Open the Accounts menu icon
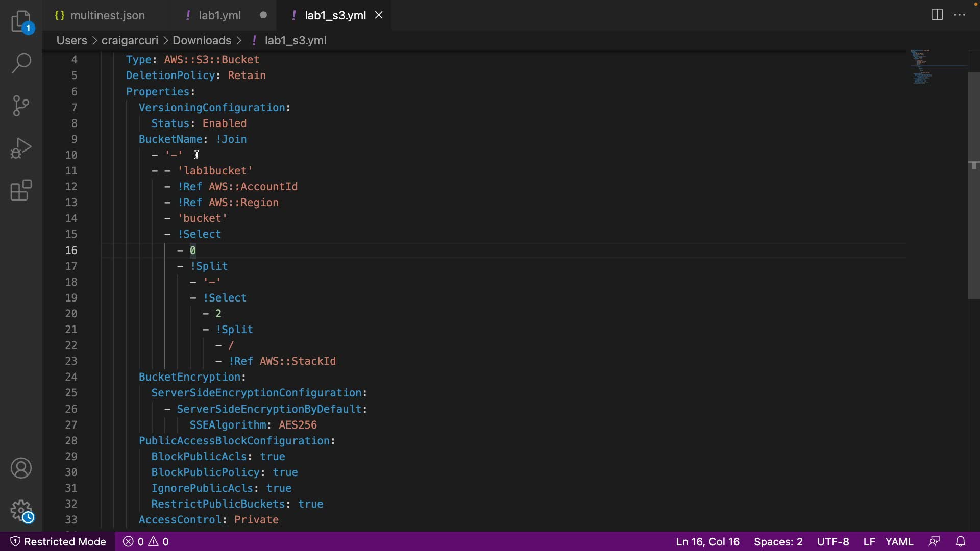The width and height of the screenshot is (980, 551). point(21,468)
